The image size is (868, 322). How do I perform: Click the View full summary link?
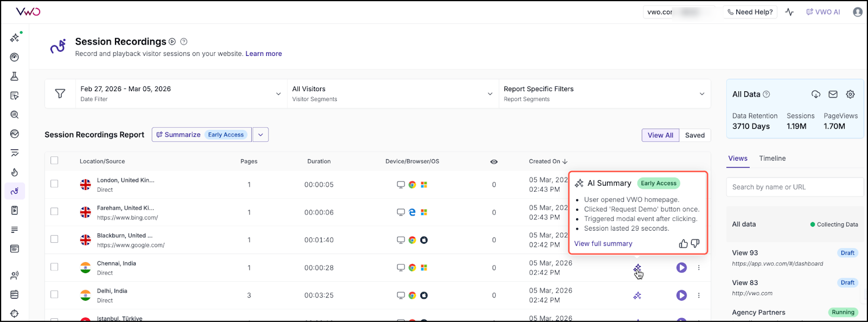coord(603,244)
